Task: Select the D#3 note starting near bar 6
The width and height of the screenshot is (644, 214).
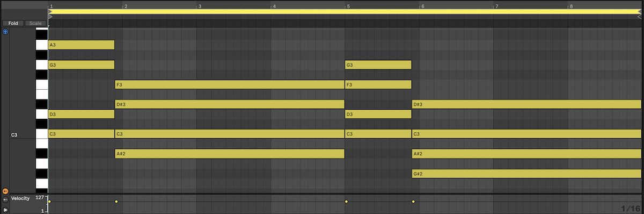Action: [x=526, y=104]
